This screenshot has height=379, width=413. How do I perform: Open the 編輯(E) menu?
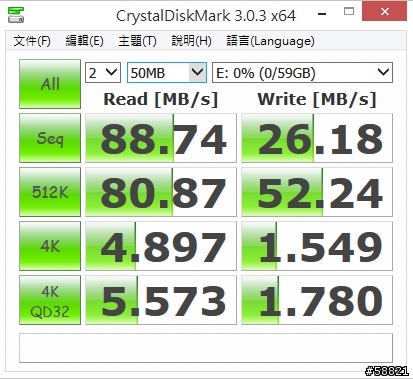(x=84, y=41)
